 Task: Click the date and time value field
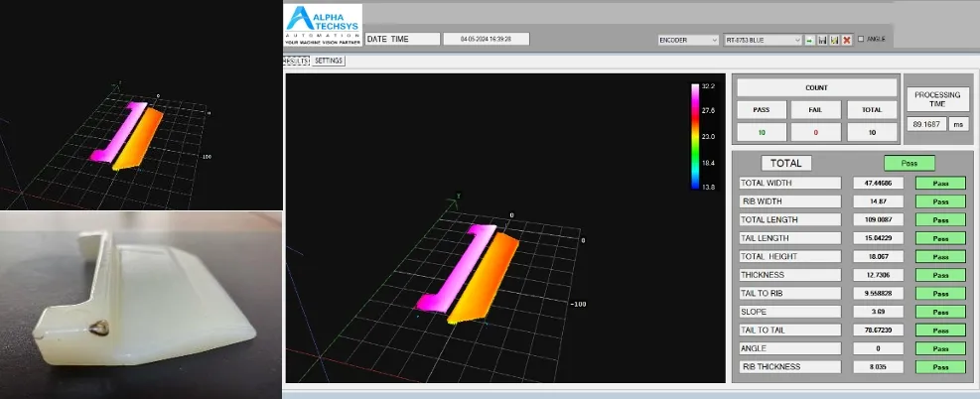[x=486, y=39]
